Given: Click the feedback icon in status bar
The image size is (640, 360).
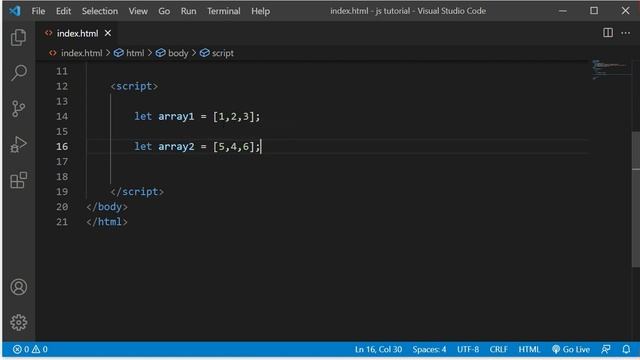Looking at the screenshot, I should coord(606,349).
